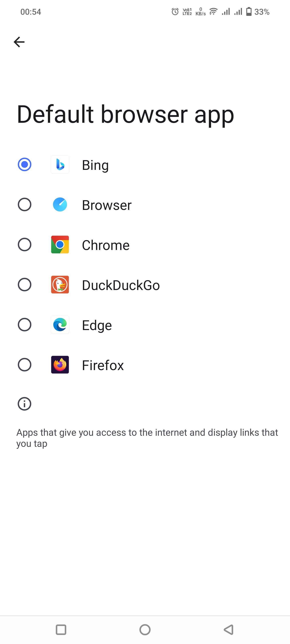This screenshot has width=290, height=644.
Task: Choose the Firefox label text
Action: (103, 365)
